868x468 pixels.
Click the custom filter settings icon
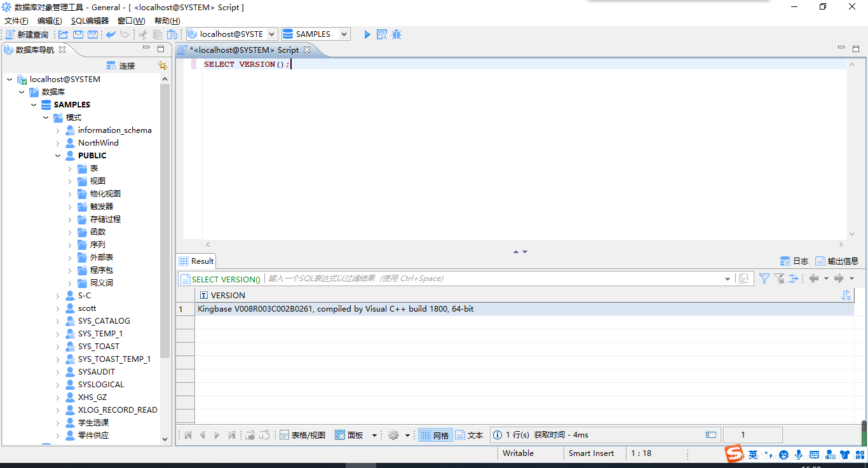(x=794, y=279)
